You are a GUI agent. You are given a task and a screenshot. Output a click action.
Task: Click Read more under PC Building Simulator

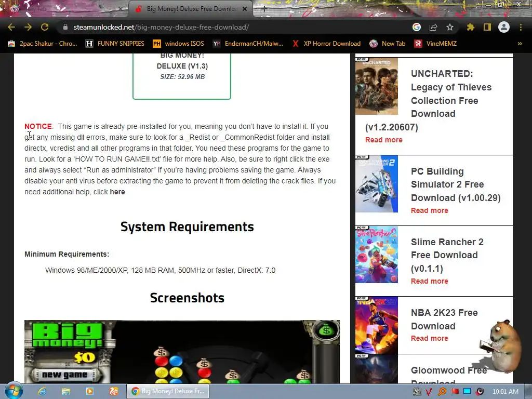point(430,210)
